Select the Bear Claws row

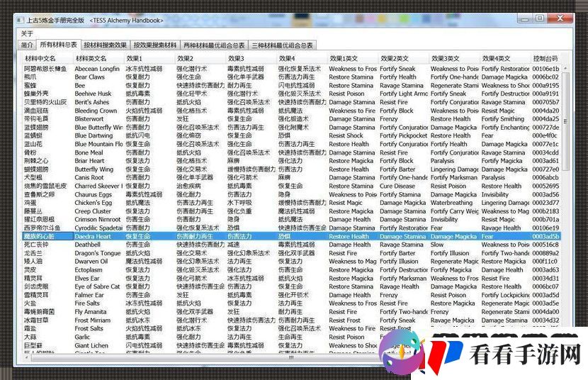tap(292, 77)
